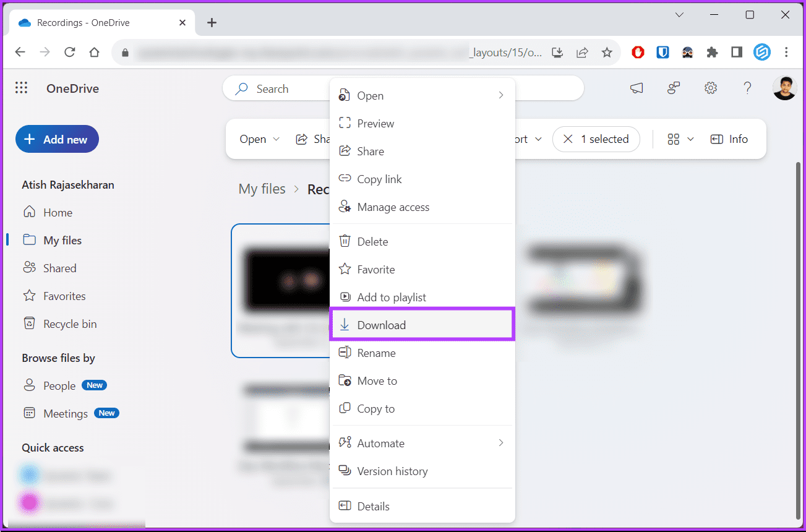This screenshot has width=806, height=532.
Task: Toggle the Info details pane
Action: pyautogui.click(x=729, y=139)
